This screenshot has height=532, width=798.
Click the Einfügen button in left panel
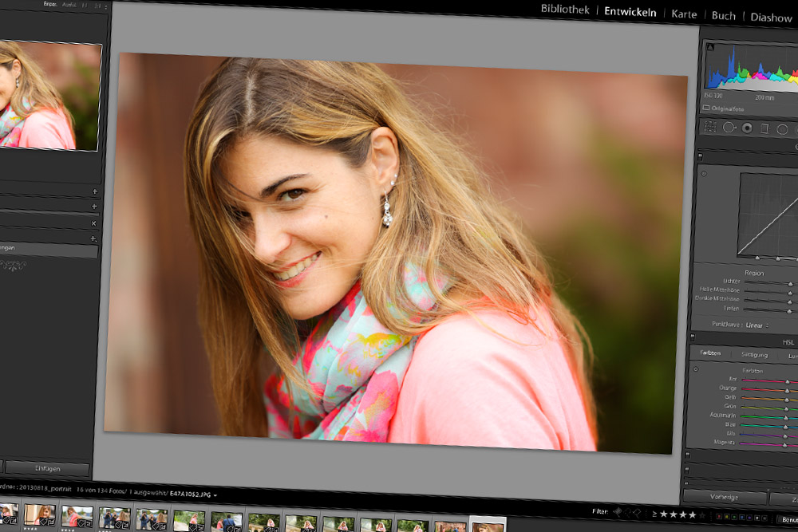click(48, 468)
